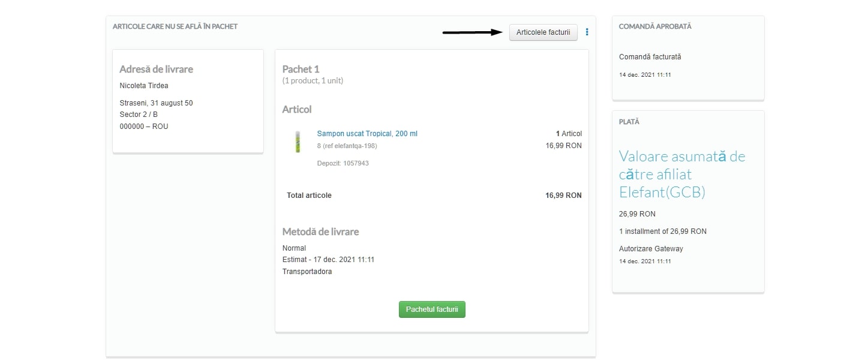Click the Metodă de livrare heading
The width and height of the screenshot is (868, 364).
(x=320, y=231)
